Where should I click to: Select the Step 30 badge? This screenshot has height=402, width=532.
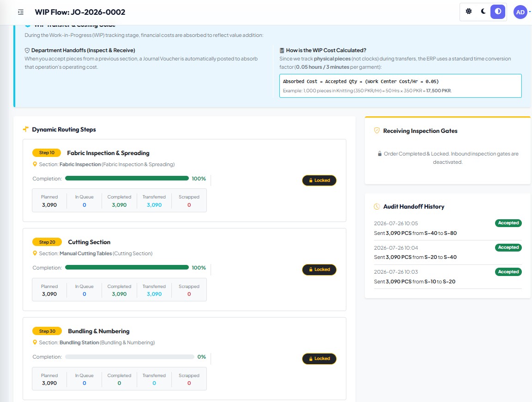click(47, 331)
